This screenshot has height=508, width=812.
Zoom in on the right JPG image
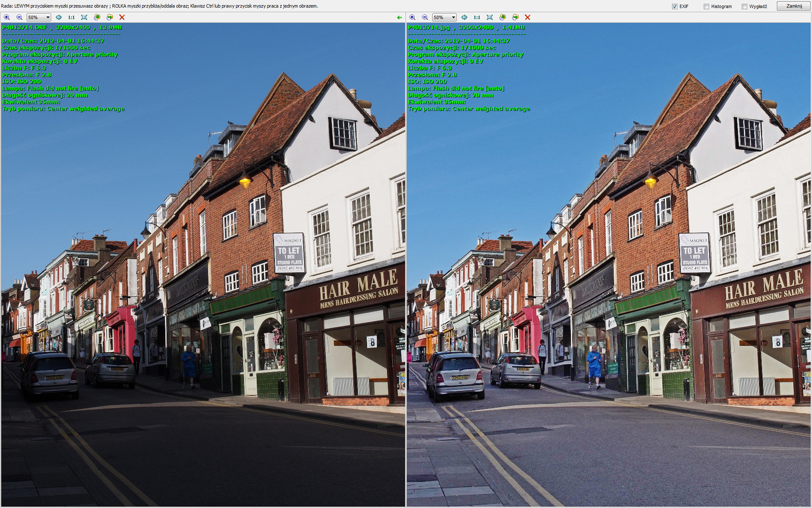(412, 17)
